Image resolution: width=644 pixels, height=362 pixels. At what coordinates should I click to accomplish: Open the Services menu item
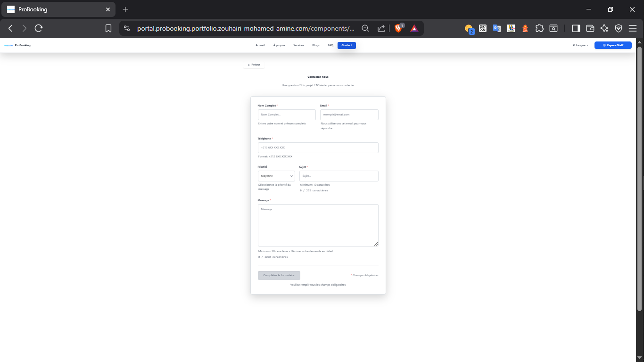click(298, 45)
